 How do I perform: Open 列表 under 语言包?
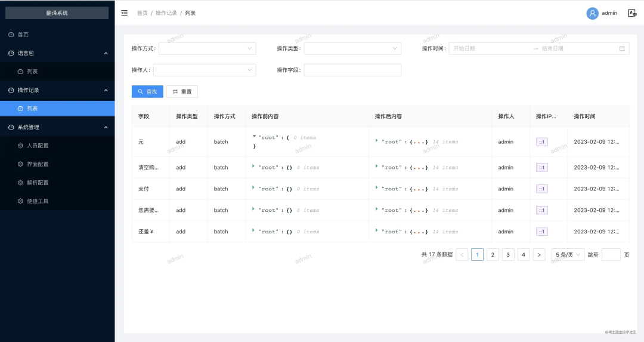click(x=57, y=72)
